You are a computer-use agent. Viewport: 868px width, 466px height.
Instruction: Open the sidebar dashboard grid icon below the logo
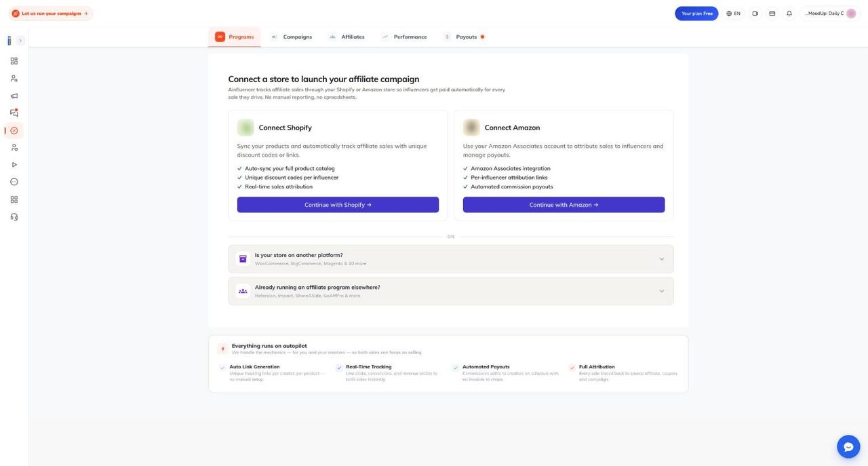[14, 61]
